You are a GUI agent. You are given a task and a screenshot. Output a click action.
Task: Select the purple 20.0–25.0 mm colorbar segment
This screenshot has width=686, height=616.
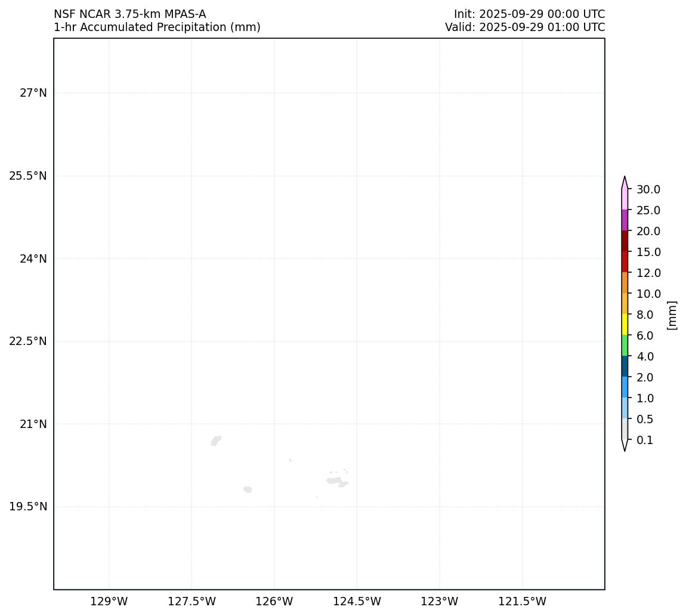(625, 220)
